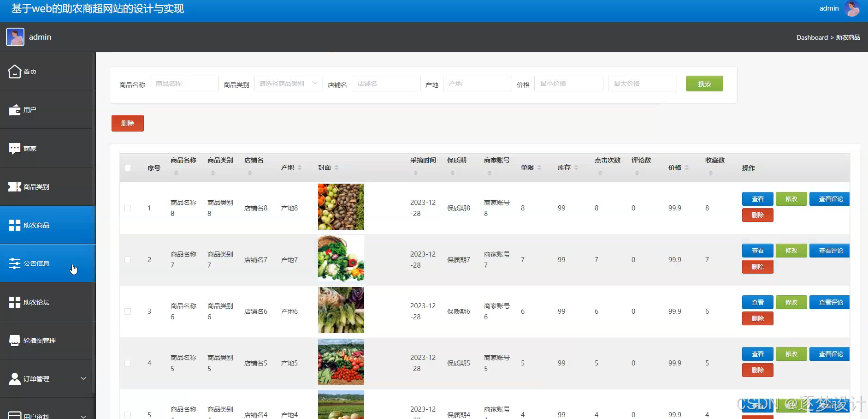Focus the 商品名称 search input

tap(184, 84)
